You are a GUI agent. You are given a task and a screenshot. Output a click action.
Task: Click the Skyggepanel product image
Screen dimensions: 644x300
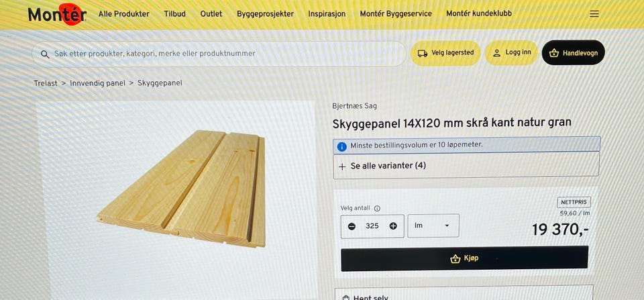coord(181,189)
